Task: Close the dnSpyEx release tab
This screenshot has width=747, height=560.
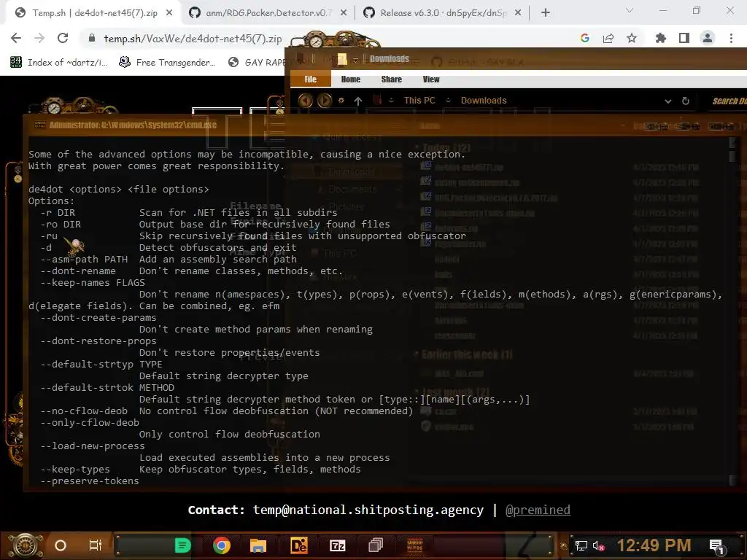Action: coord(519,13)
